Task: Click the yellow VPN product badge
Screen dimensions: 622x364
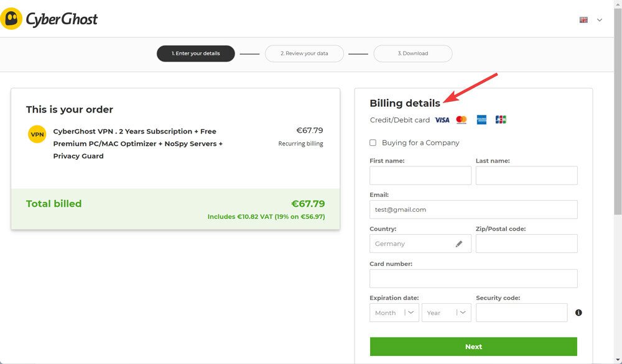Action: [37, 134]
